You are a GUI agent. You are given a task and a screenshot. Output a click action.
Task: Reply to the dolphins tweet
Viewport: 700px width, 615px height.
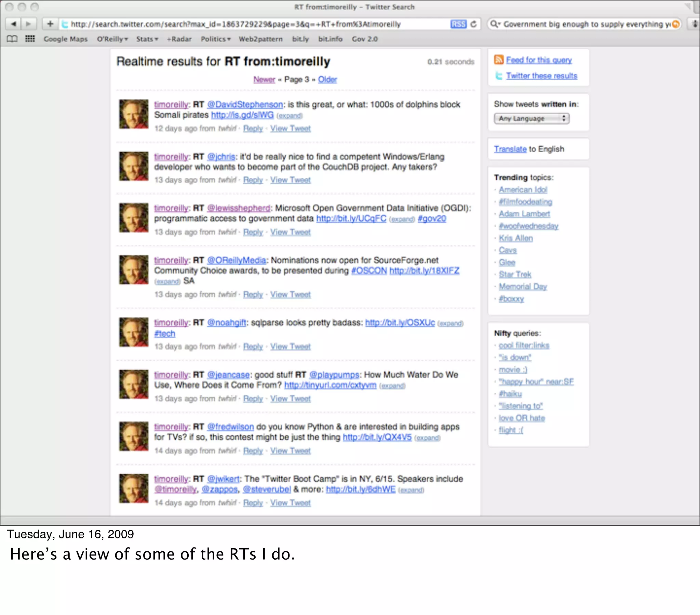(x=253, y=128)
